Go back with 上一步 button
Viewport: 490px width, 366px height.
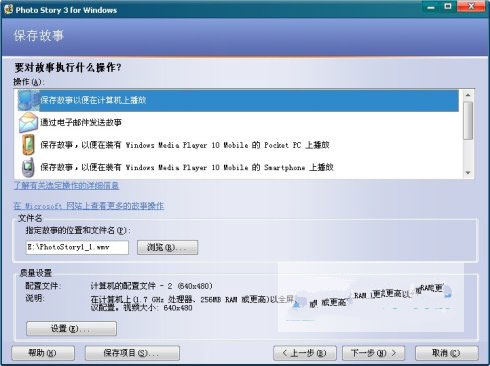tap(305, 353)
